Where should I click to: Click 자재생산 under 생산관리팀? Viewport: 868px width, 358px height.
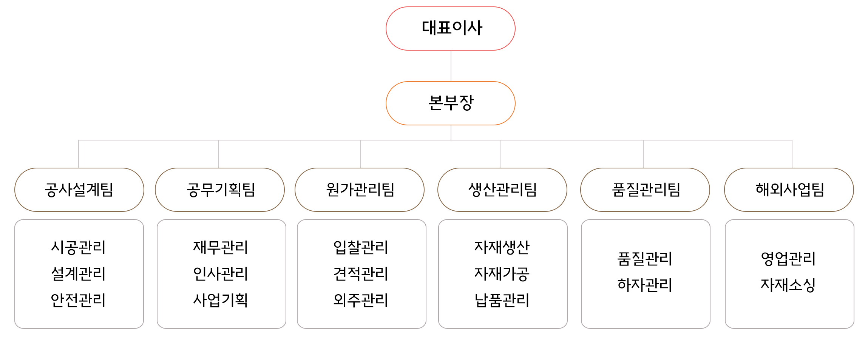coord(502,247)
